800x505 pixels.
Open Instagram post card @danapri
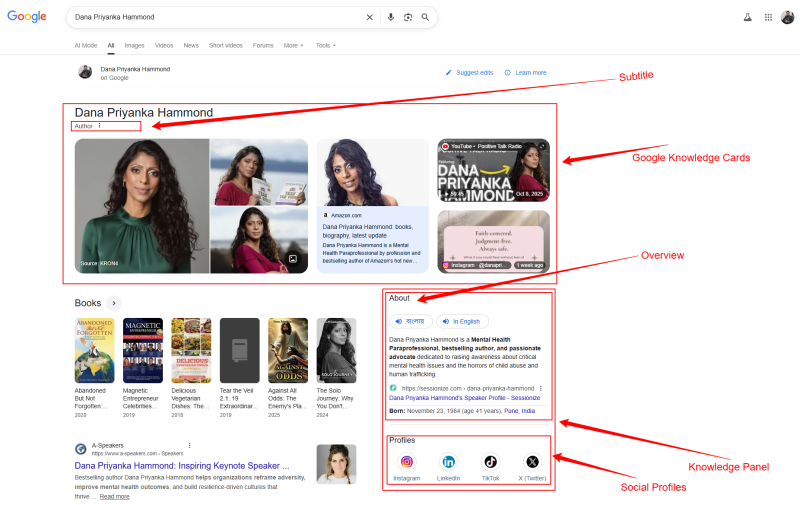point(493,242)
